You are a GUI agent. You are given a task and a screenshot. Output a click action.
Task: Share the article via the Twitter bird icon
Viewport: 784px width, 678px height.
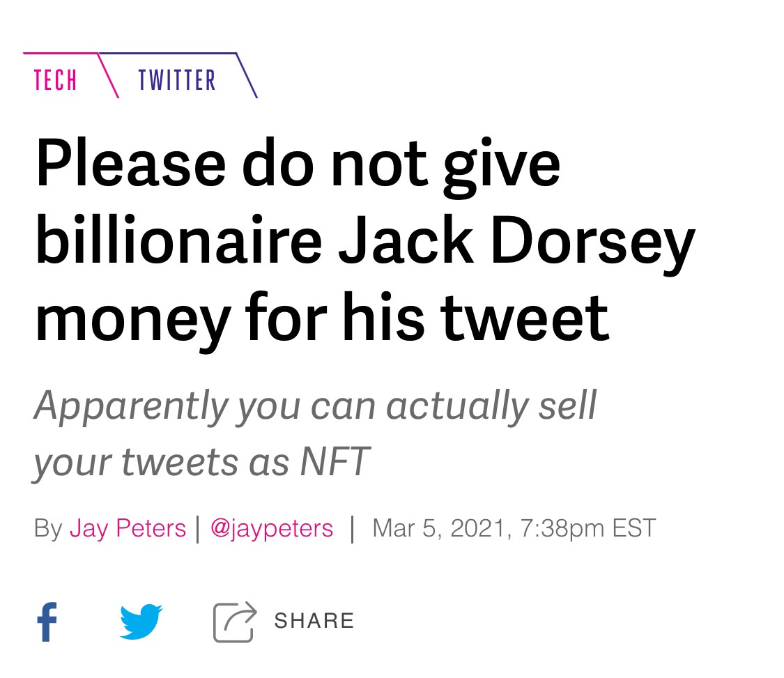click(x=141, y=619)
